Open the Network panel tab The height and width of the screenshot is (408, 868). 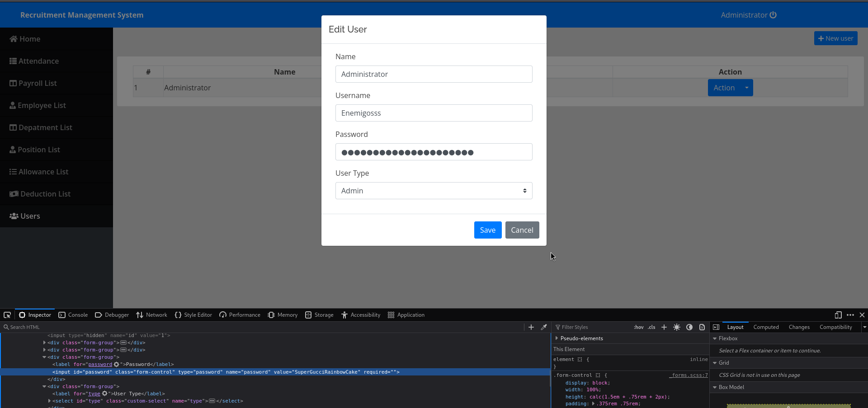pos(151,315)
